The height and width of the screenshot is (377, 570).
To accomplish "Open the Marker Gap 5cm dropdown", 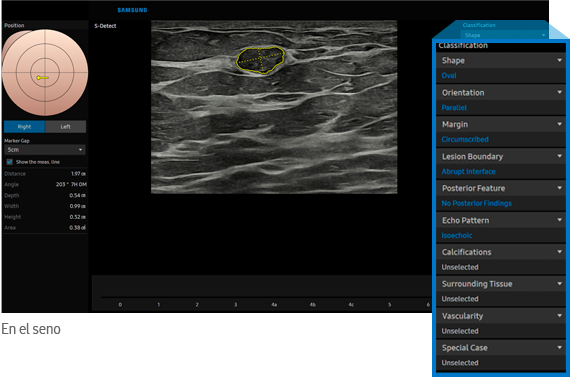I will coord(45,150).
